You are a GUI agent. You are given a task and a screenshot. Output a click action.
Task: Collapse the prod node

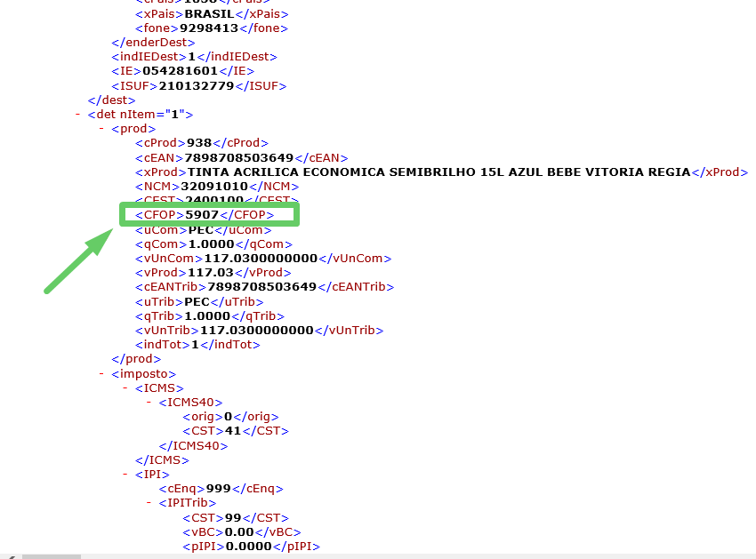pyautogui.click(x=101, y=129)
